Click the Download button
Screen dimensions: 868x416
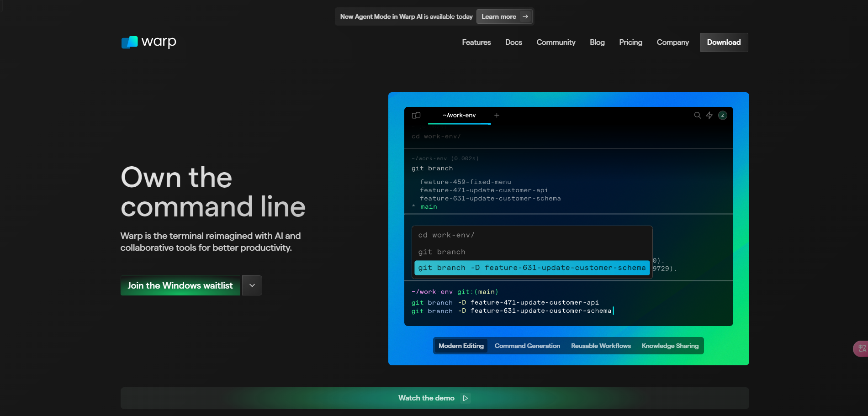point(724,42)
